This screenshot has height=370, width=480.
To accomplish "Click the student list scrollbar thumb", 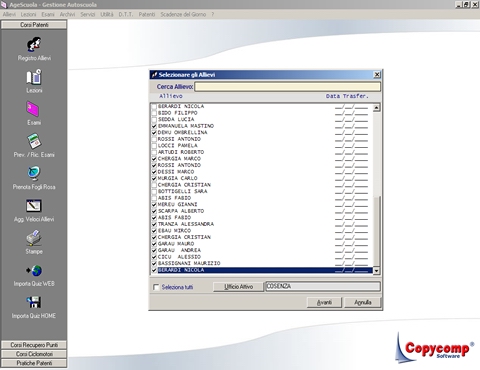I will (x=376, y=232).
